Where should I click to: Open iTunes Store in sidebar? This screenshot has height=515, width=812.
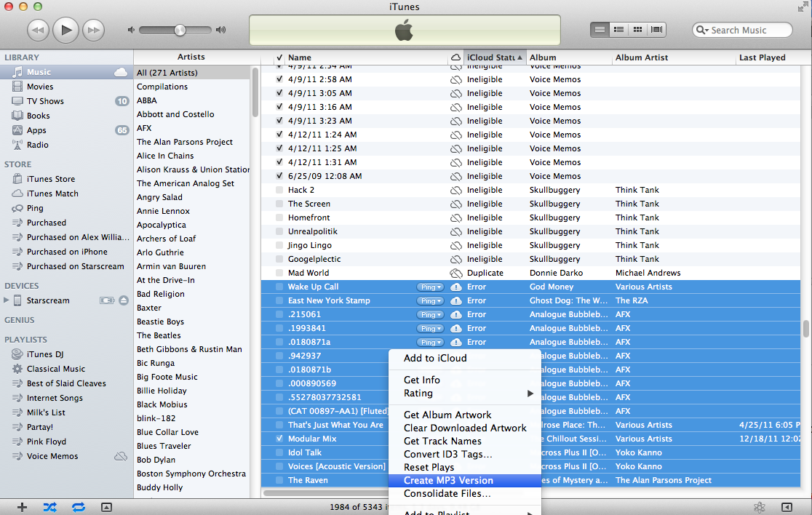[50, 179]
